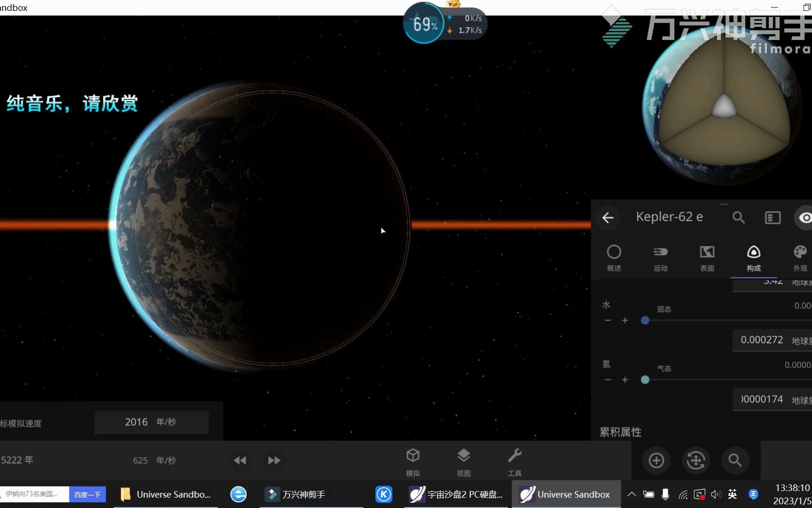The image size is (812, 508).
Task: Open the 表面 surface tab
Action: point(707,258)
